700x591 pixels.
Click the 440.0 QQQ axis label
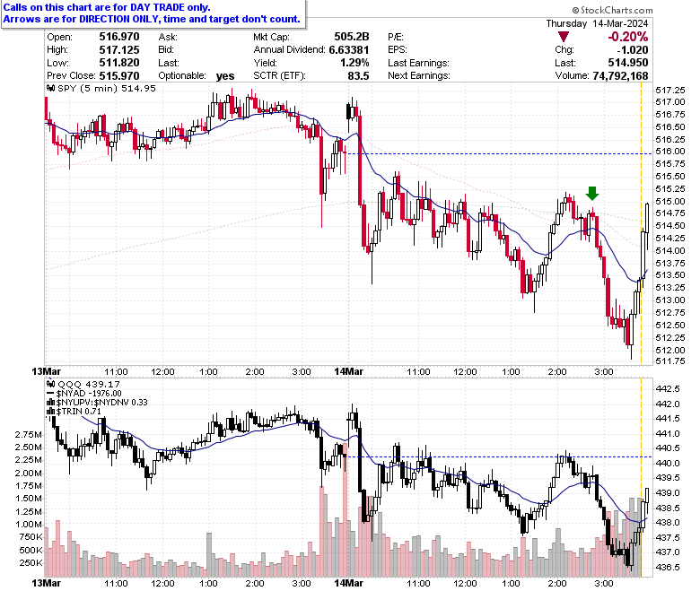tap(668, 464)
